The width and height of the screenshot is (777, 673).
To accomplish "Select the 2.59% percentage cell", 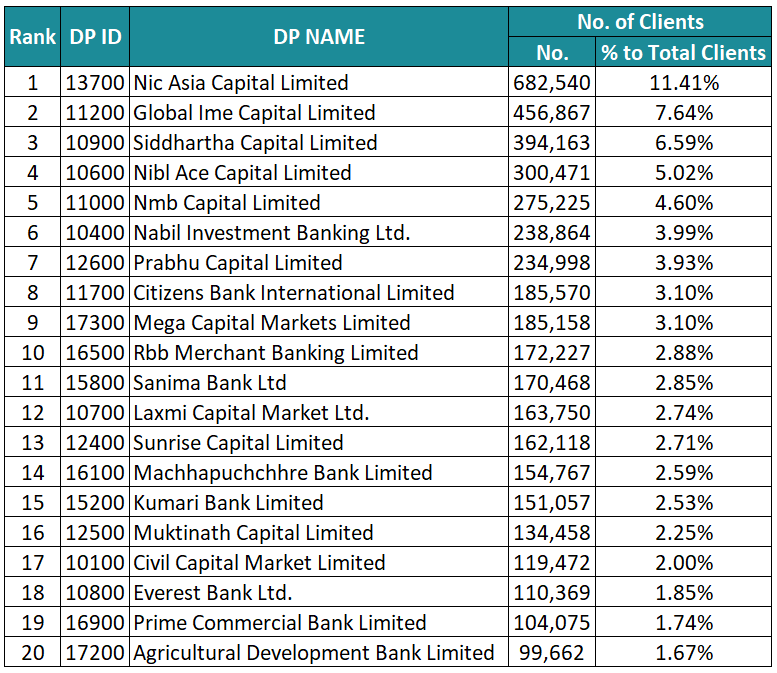I will [684, 473].
